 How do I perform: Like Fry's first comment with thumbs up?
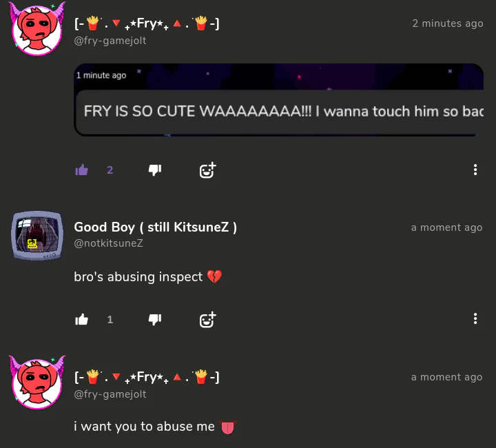coord(81,170)
